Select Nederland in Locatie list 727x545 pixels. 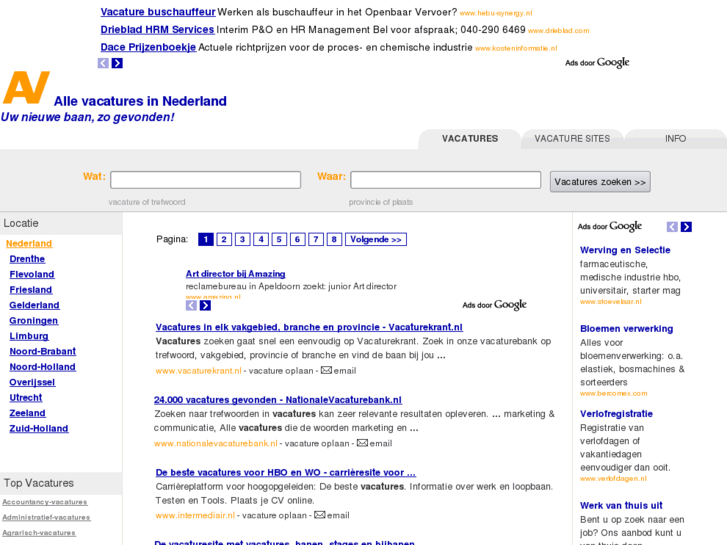tap(29, 244)
